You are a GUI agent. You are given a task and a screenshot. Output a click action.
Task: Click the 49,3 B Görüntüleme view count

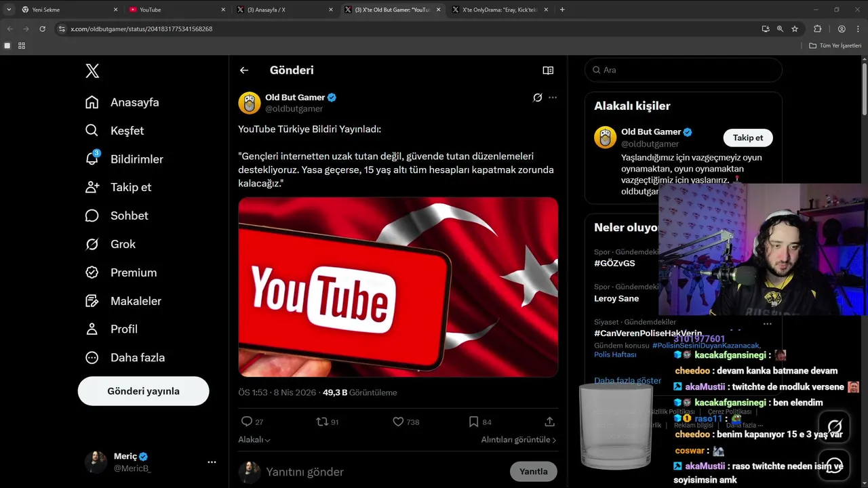pos(360,392)
